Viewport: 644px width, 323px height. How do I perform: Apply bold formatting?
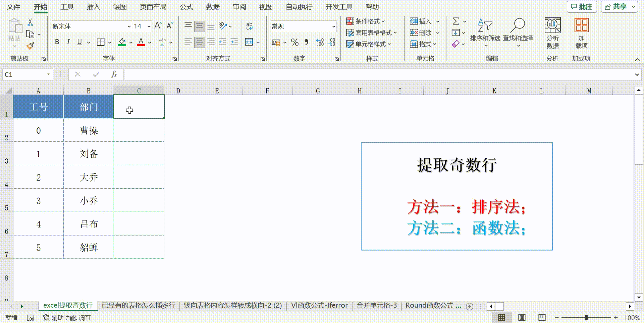coord(57,42)
